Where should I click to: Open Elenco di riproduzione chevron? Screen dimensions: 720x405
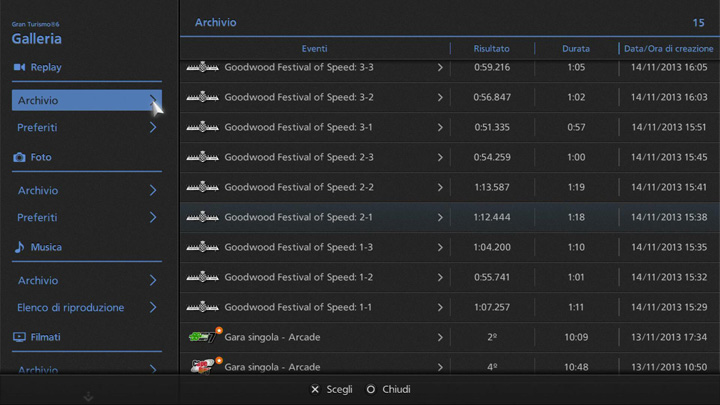pos(153,307)
